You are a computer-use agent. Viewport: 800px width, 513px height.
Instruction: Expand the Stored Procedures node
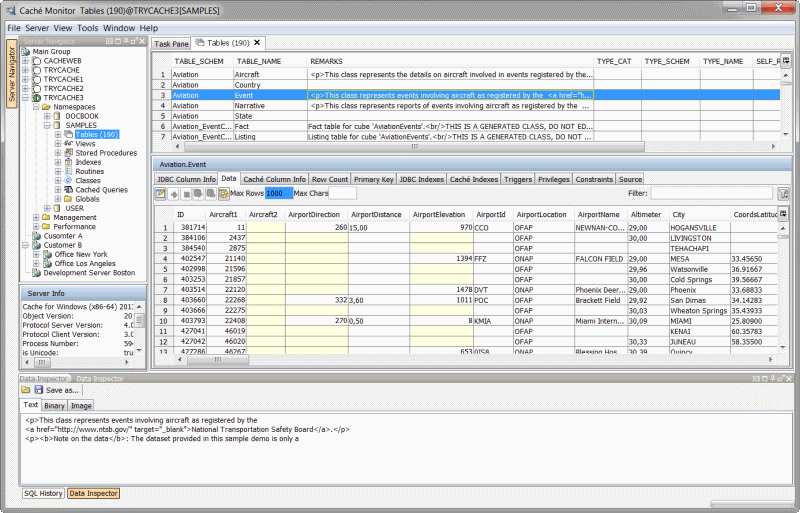click(58, 153)
